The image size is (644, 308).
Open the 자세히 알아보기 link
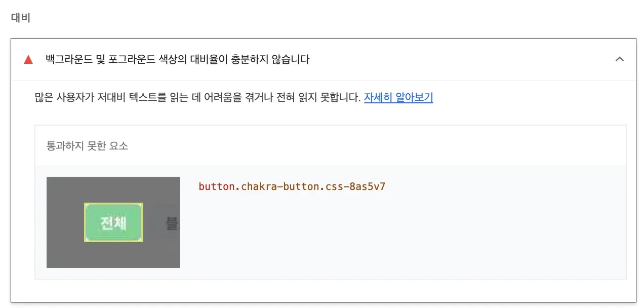[x=398, y=98]
